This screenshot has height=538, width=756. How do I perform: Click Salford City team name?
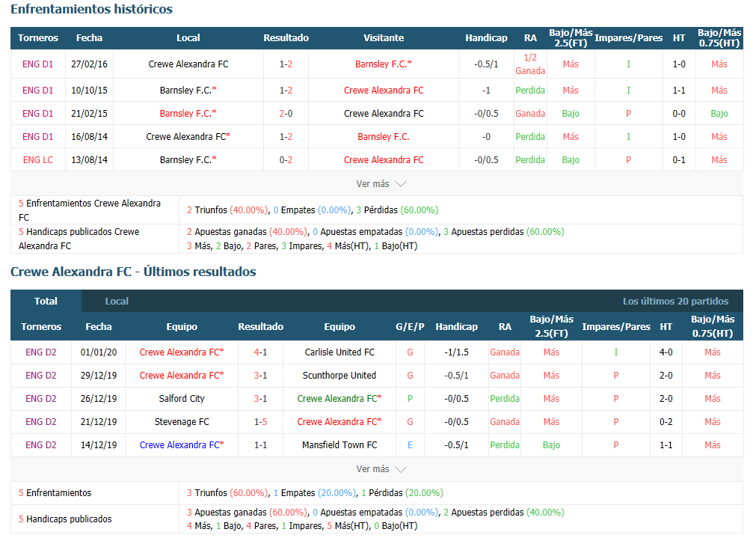[182, 399]
